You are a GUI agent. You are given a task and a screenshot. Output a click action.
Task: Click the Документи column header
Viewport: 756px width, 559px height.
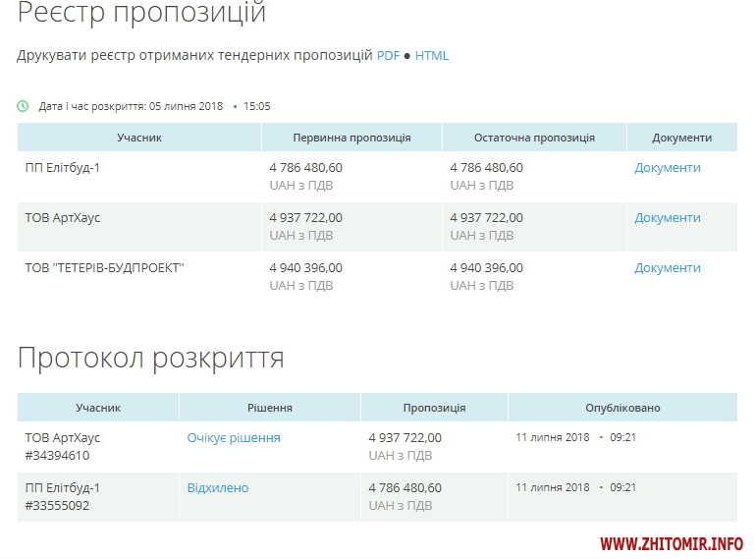tap(681, 138)
